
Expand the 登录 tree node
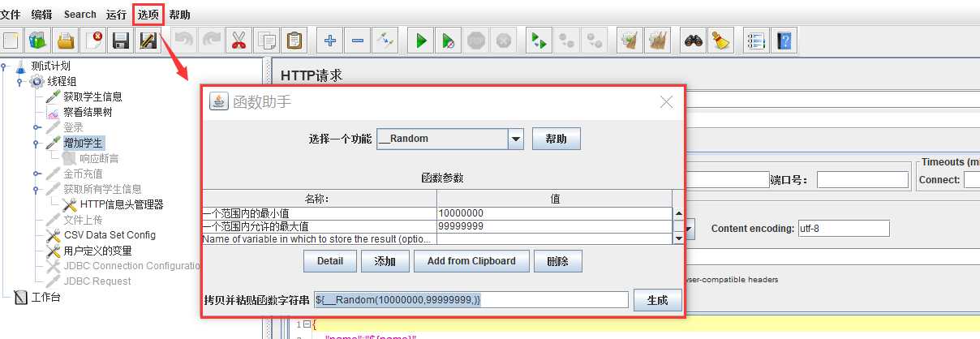(x=37, y=127)
